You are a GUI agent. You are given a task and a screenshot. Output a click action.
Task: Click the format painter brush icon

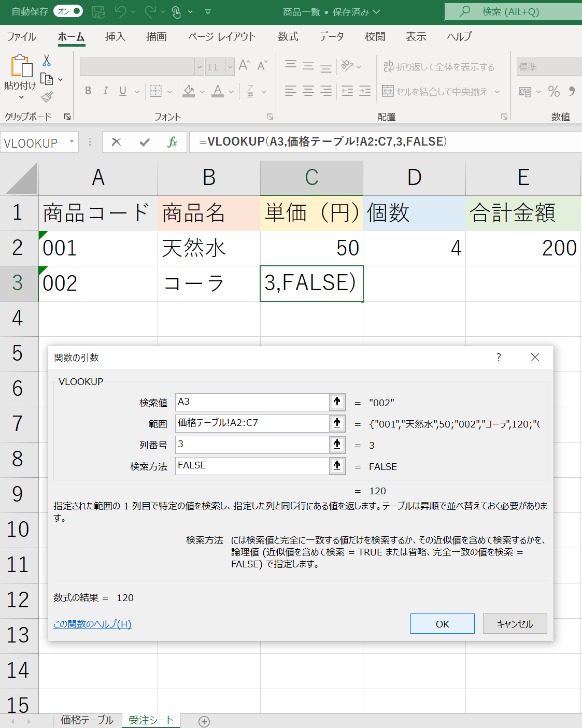[x=47, y=96]
